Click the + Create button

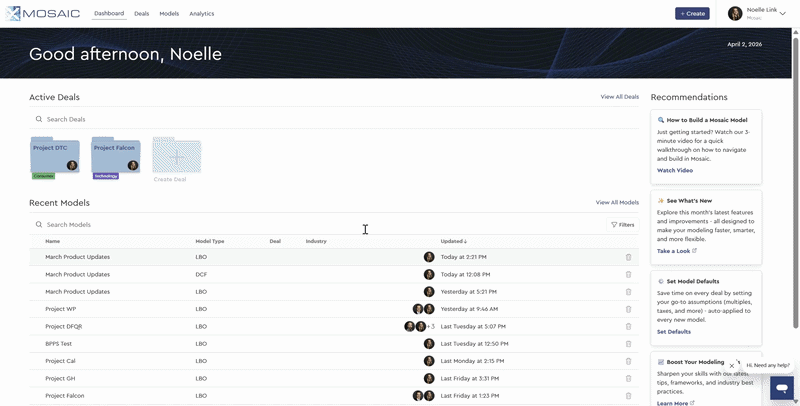pos(692,14)
